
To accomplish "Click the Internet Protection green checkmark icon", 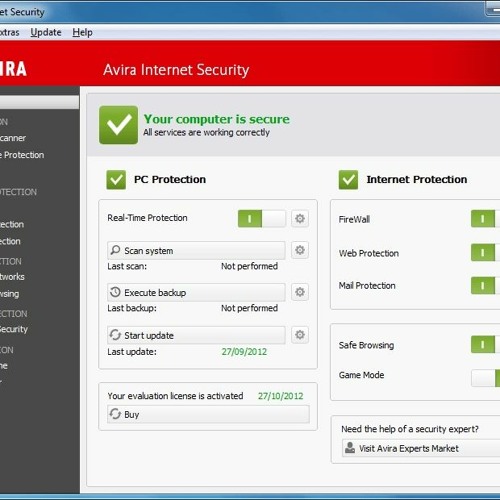I will [348, 180].
